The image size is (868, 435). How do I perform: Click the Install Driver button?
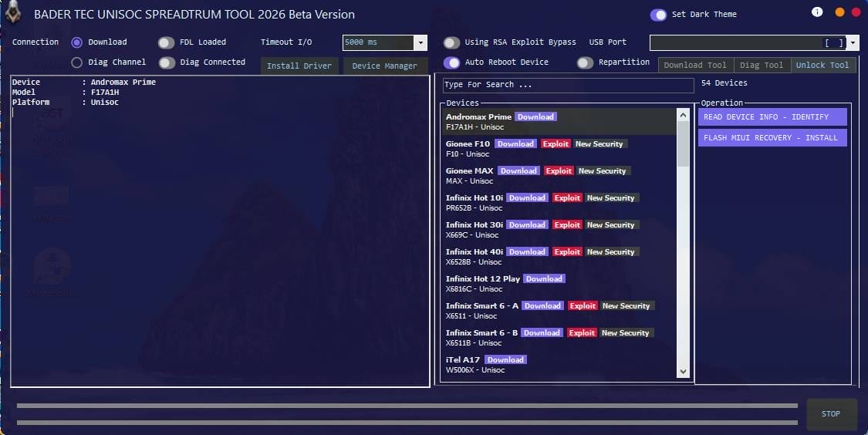(299, 66)
